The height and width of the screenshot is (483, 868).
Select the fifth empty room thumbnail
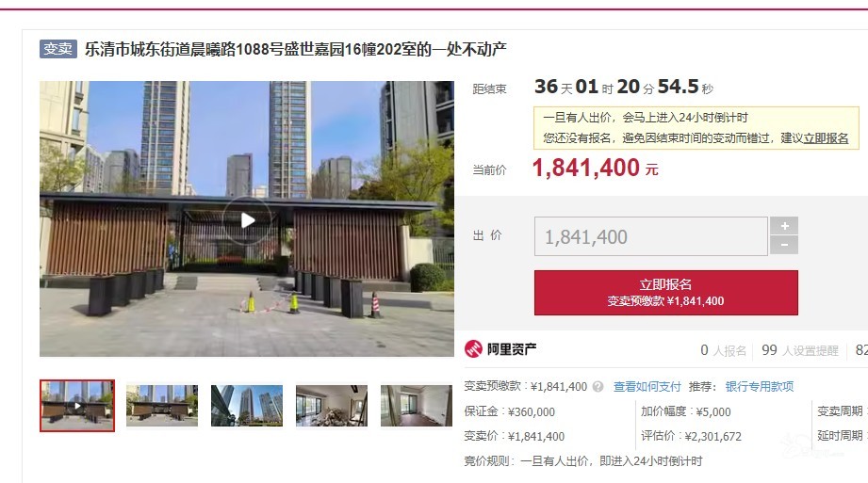tap(417, 406)
